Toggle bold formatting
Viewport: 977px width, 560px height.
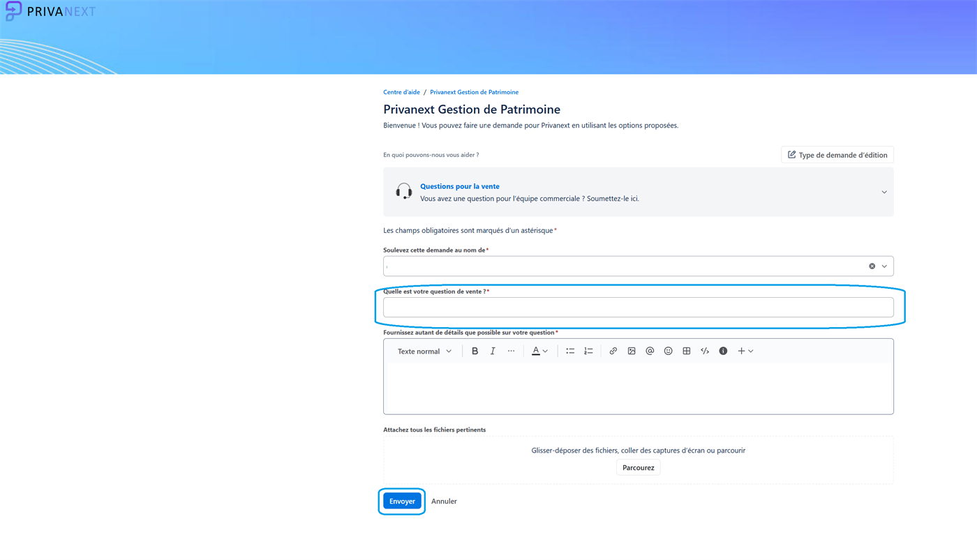pyautogui.click(x=475, y=351)
